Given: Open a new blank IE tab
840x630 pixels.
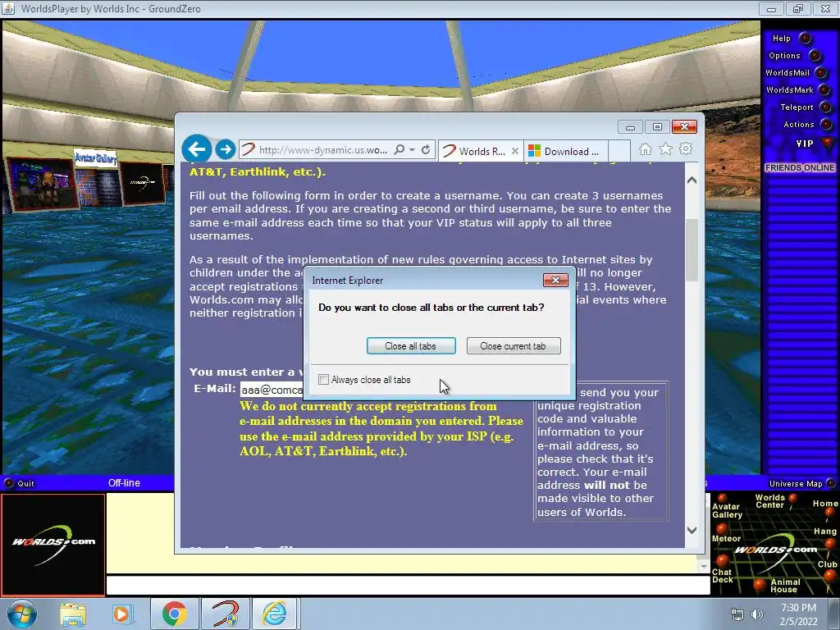Looking at the screenshot, I should tap(619, 151).
